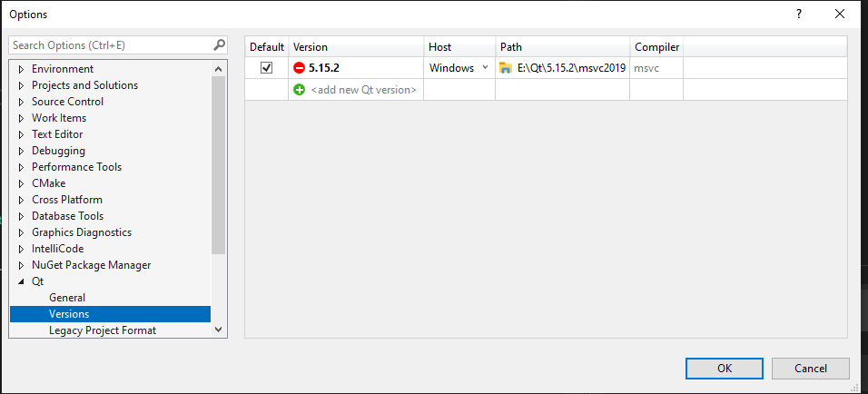Click the Version column header
868x394 pixels.
(x=356, y=47)
